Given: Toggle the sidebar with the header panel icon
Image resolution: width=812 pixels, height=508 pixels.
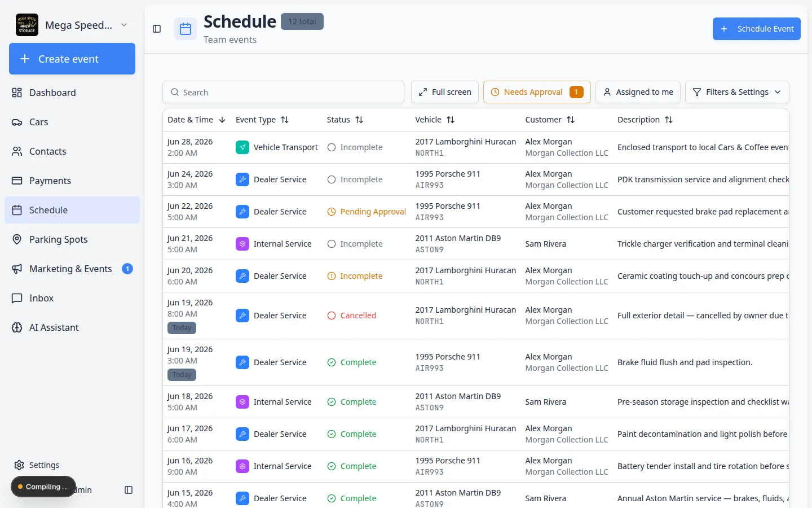Looking at the screenshot, I should (157, 29).
